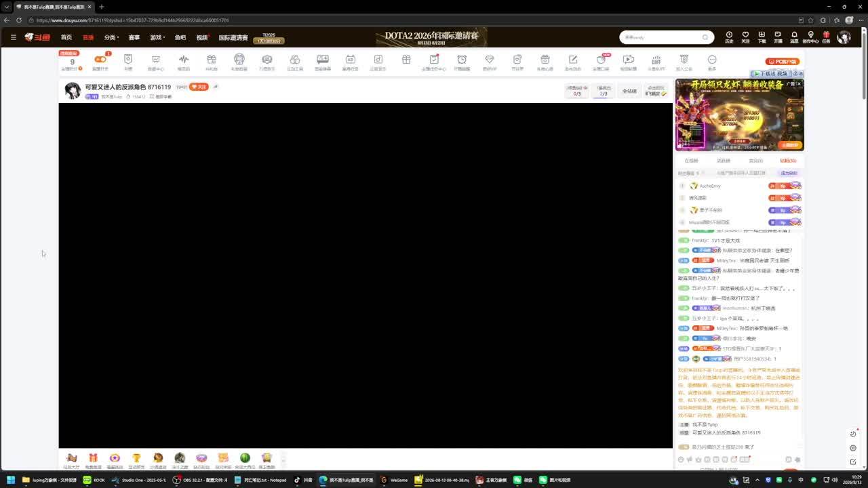Open the hamburger menu beside the Douyu logo
Image resolution: width=868 pixels, height=488 pixels.
pyautogui.click(x=13, y=37)
